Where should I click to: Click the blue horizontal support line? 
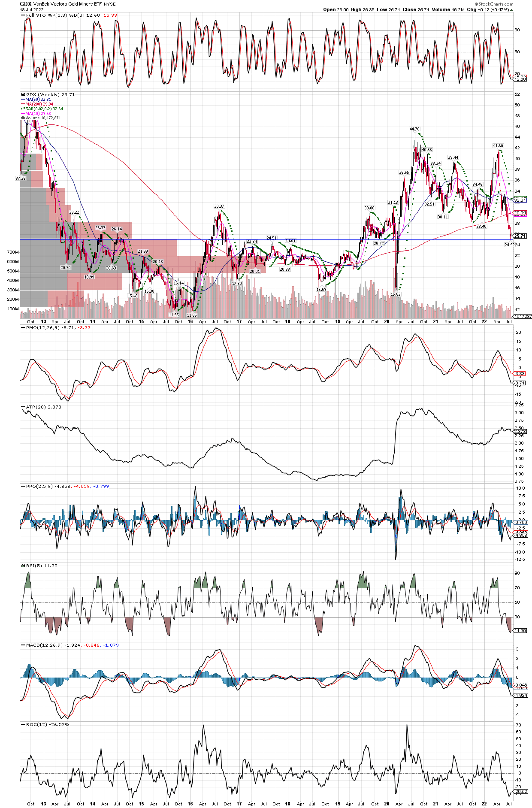coord(266,240)
